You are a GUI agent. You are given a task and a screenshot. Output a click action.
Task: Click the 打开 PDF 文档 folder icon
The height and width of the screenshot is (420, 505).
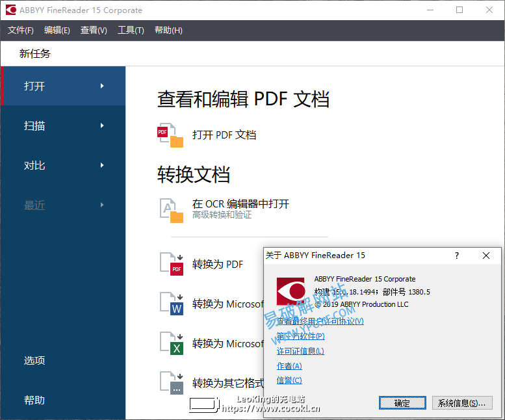pyautogui.click(x=170, y=135)
